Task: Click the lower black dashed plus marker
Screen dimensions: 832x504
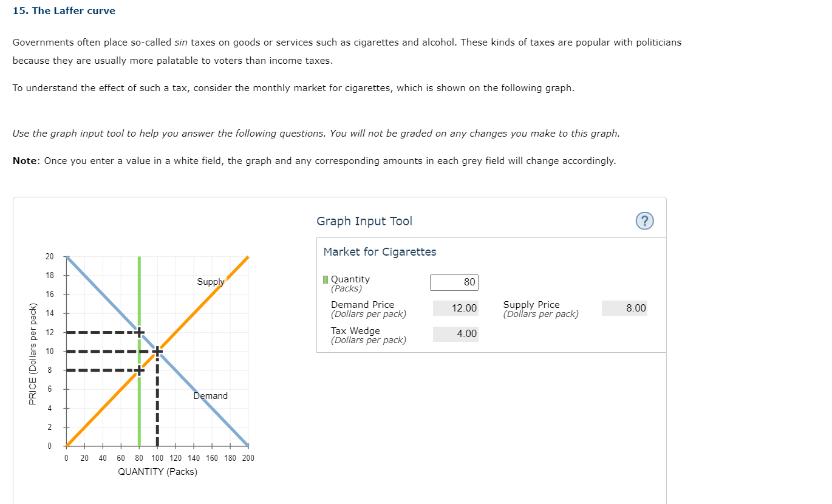Action: pyautogui.click(x=139, y=370)
